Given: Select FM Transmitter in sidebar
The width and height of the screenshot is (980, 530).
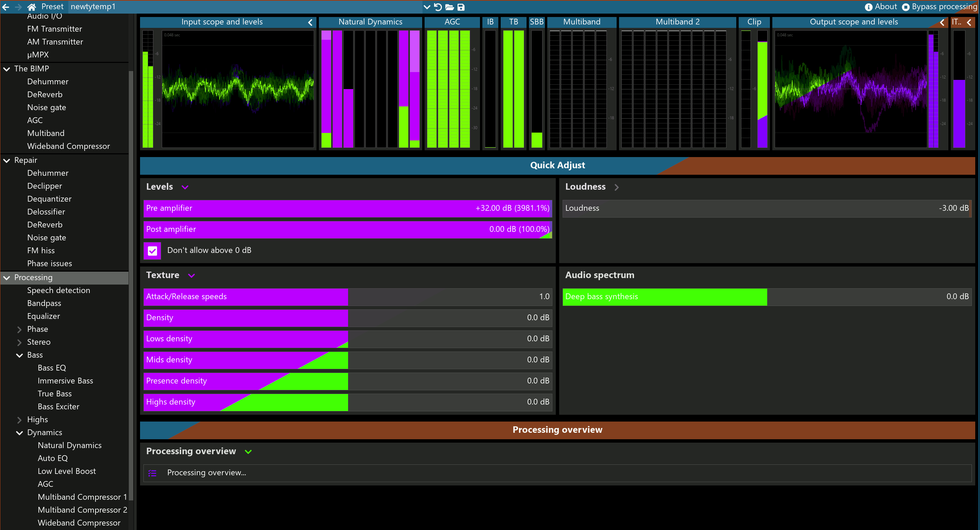Looking at the screenshot, I should pyautogui.click(x=54, y=29).
